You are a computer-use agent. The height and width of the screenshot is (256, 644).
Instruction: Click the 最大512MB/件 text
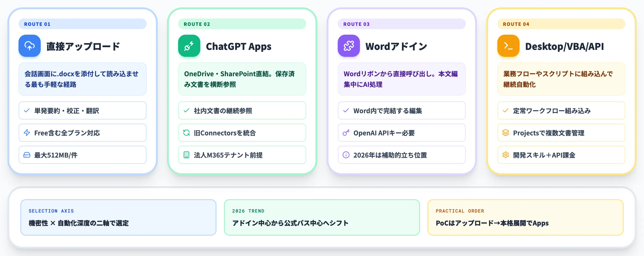click(x=56, y=155)
